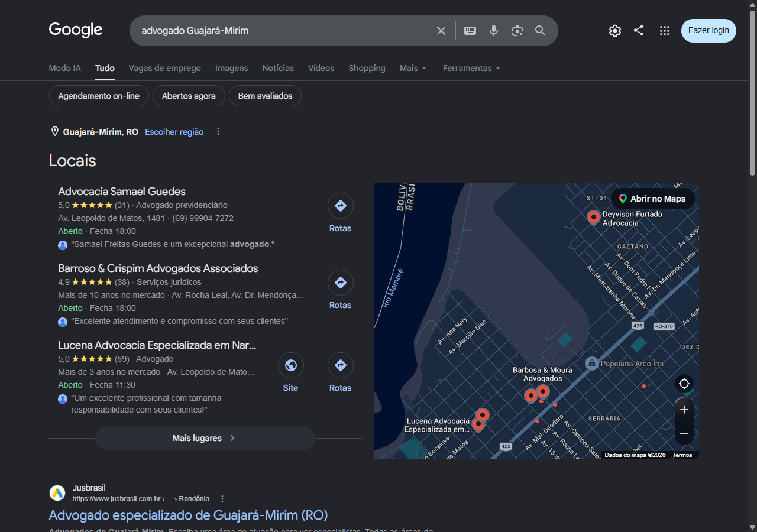Open Jusbrasil result options menu

tap(222, 499)
